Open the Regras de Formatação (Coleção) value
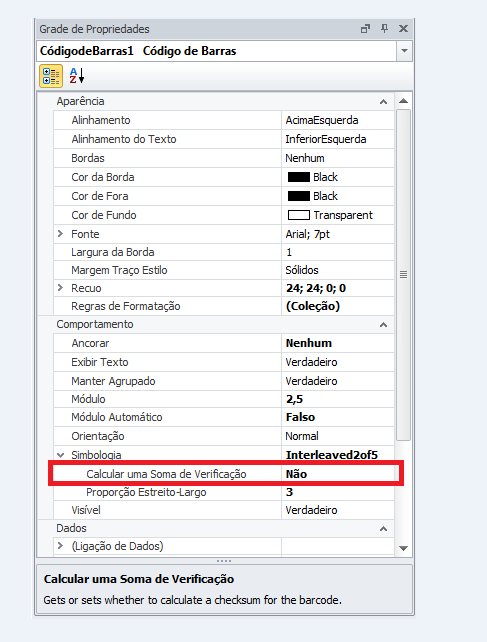The height and width of the screenshot is (642, 487). pyautogui.click(x=313, y=306)
